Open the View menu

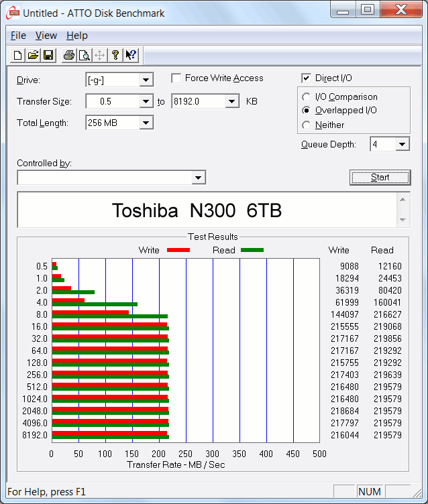pyautogui.click(x=46, y=36)
